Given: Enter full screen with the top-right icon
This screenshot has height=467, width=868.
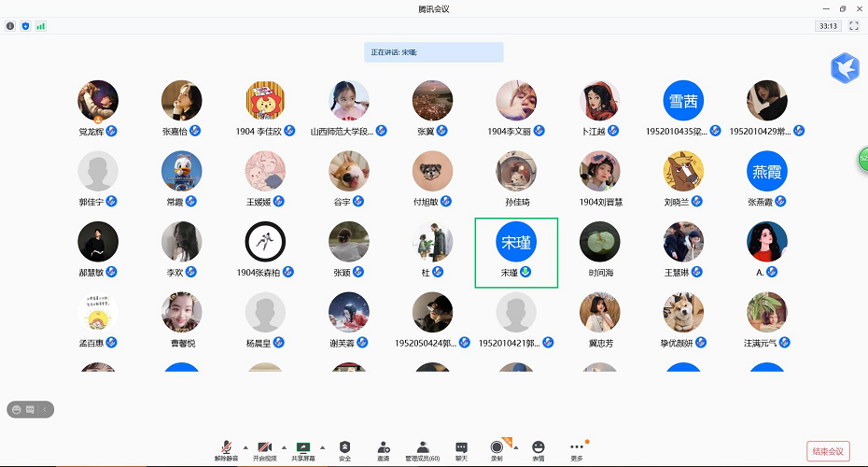Looking at the screenshot, I should (x=854, y=26).
